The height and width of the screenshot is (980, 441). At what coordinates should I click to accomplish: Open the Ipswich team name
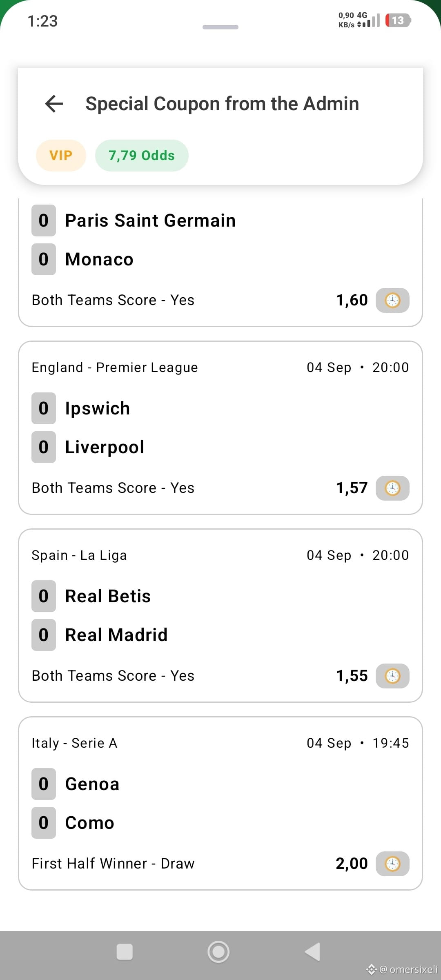coord(98,408)
